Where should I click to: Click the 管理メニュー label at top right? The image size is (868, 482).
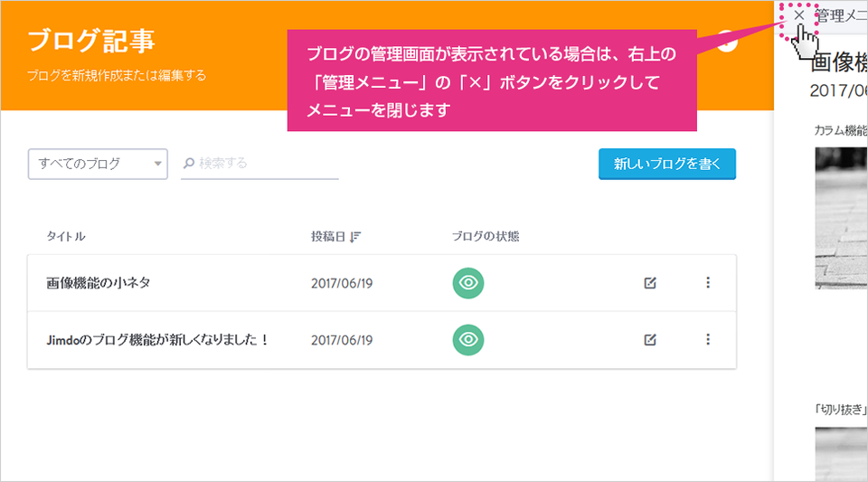click(842, 15)
